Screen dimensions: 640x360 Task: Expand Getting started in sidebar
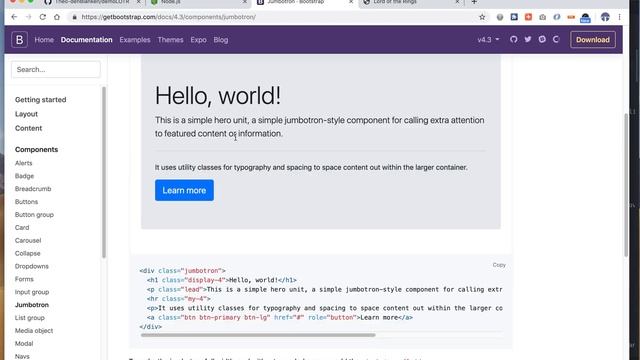click(x=40, y=100)
